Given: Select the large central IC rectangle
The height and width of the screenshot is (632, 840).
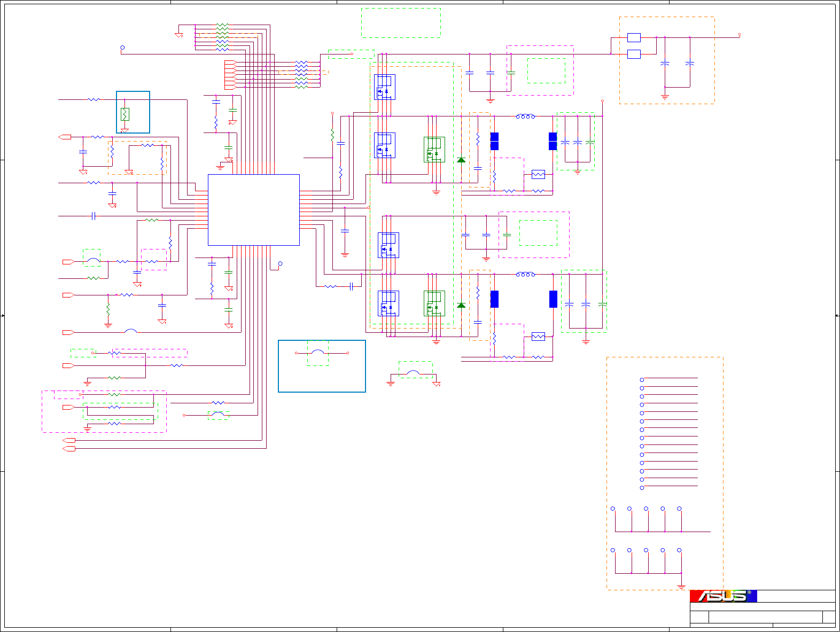Looking at the screenshot, I should tap(254, 210).
